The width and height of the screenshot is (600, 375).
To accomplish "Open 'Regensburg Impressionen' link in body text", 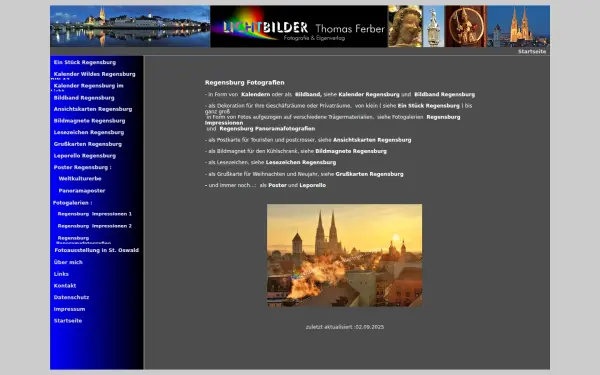I will (x=443, y=117).
